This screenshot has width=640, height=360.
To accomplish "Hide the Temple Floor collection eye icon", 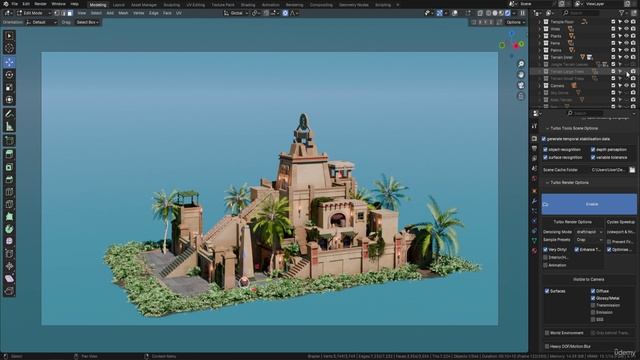I will [627, 22].
